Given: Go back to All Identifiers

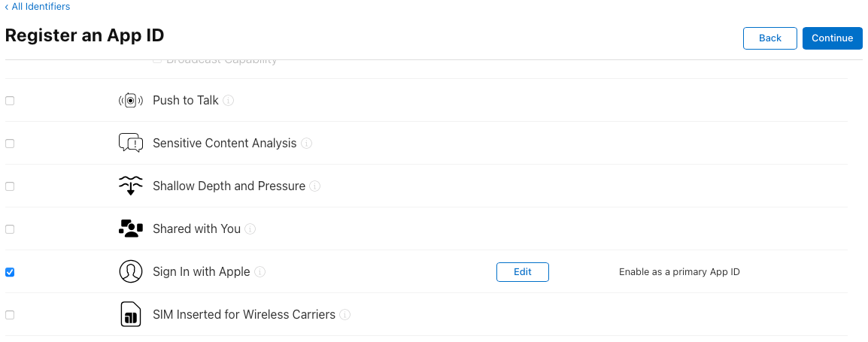Looking at the screenshot, I should click(x=38, y=7).
